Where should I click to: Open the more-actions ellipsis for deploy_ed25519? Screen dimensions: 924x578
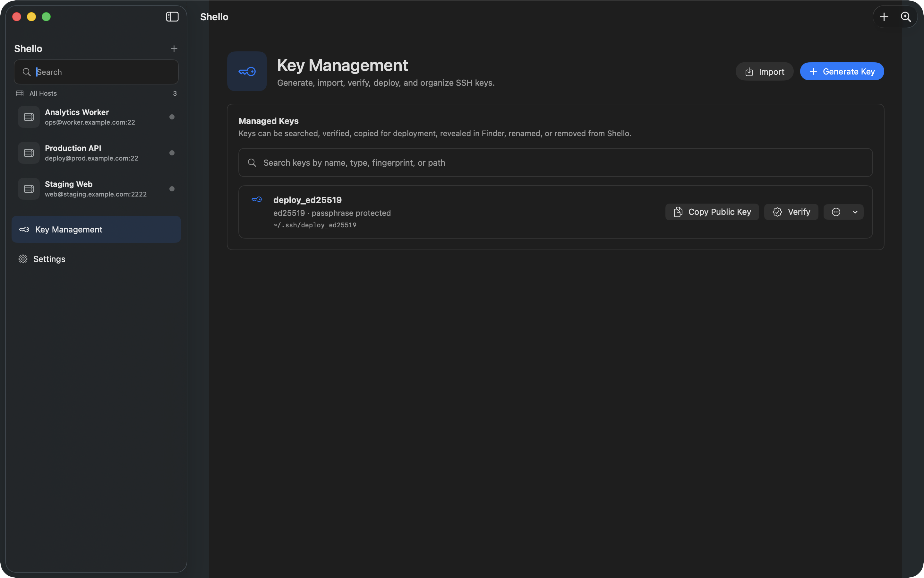[836, 212]
